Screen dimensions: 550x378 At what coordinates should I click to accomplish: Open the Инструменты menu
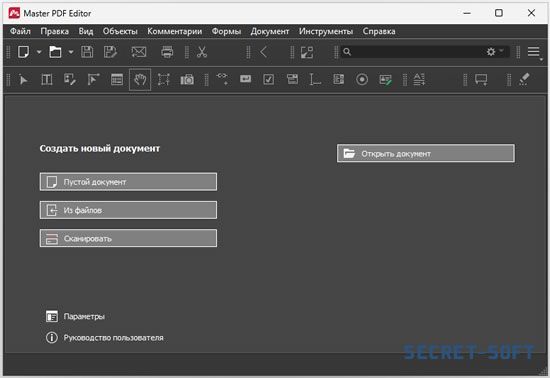click(326, 31)
